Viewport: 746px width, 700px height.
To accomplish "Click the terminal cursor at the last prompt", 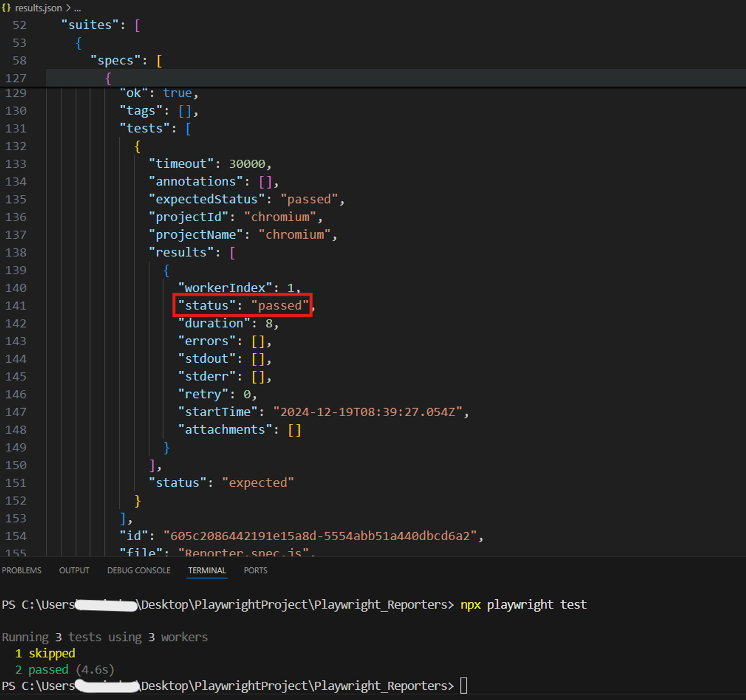I will point(464,686).
